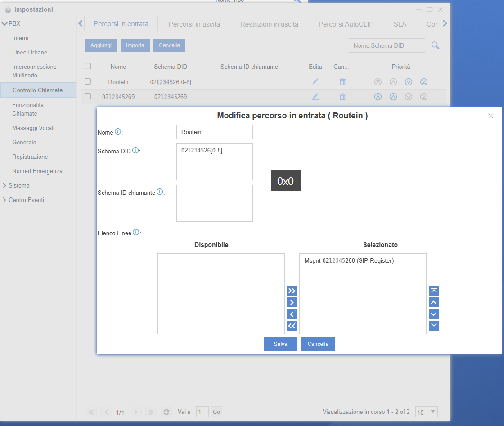Click the trash delete icon for 0212345269 row
Screen dimensions: 504x426
(342, 97)
